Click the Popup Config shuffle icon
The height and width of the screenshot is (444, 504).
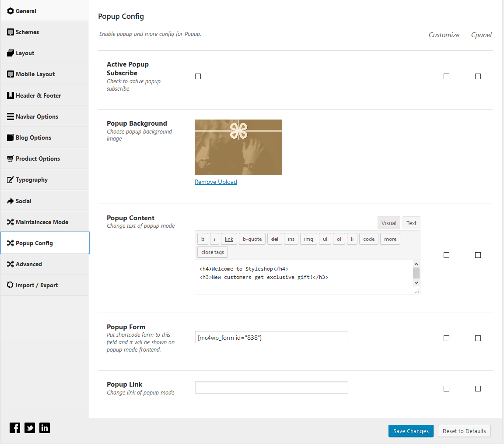pos(10,243)
